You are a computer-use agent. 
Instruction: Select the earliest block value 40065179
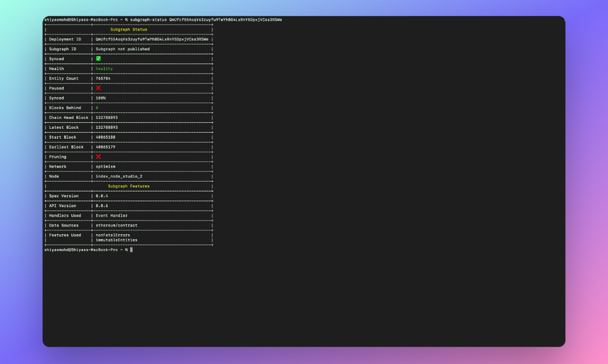106,147
